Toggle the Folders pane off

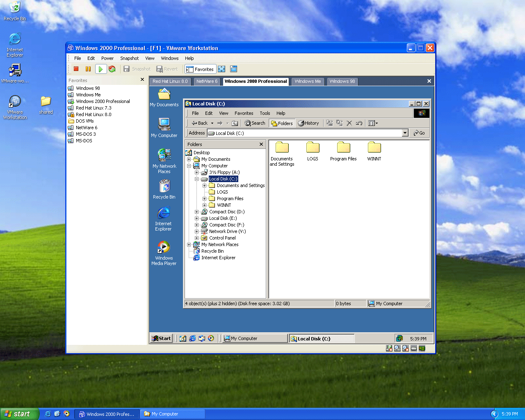coord(282,123)
